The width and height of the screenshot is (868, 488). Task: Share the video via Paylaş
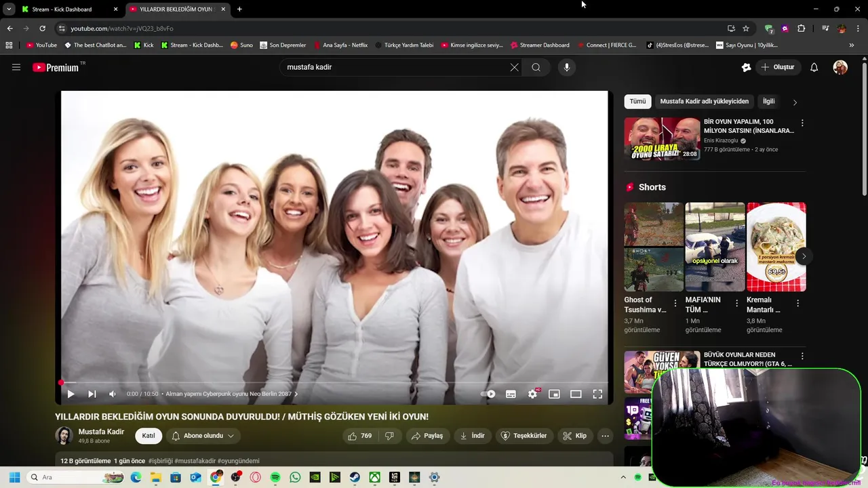427,436
